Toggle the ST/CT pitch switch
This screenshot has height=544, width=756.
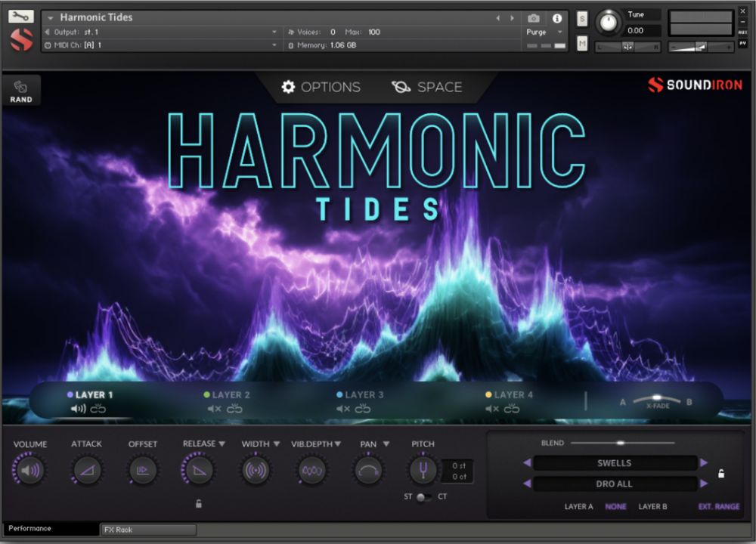pyautogui.click(x=424, y=496)
